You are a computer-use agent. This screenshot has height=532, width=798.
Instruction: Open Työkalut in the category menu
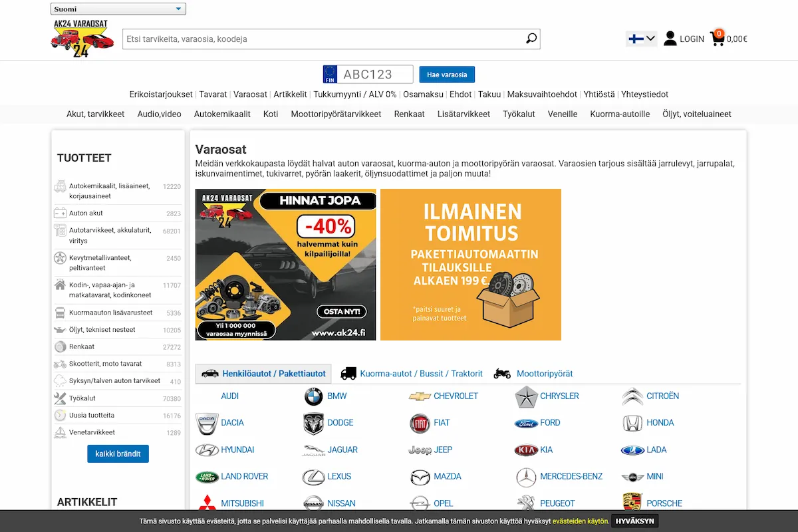[x=519, y=114]
